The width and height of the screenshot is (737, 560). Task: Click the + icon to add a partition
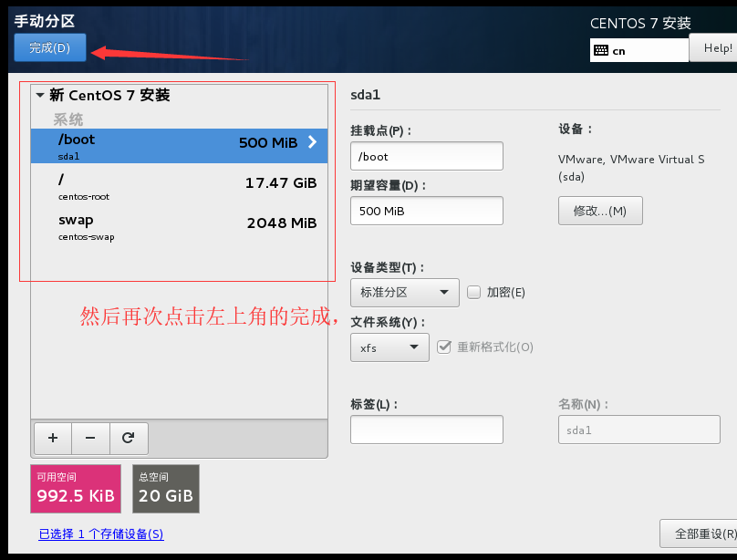point(52,439)
